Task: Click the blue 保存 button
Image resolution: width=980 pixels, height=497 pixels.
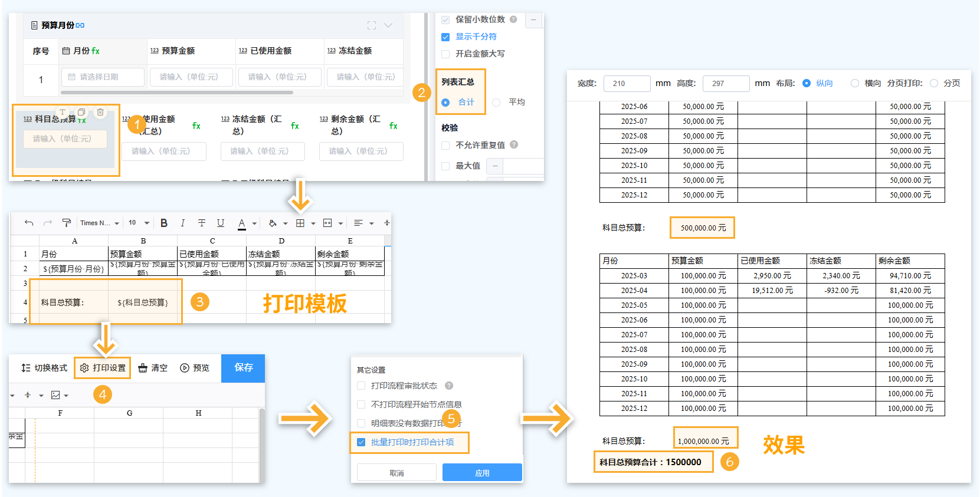Action: pos(243,368)
